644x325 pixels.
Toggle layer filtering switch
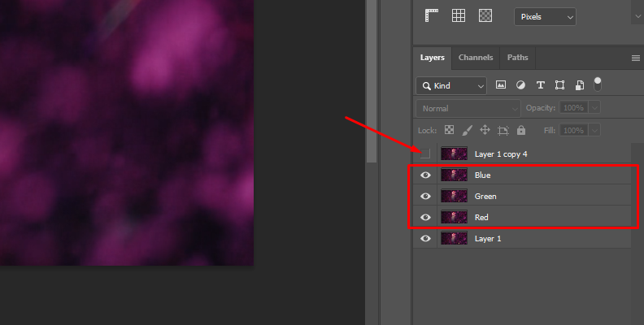click(x=598, y=84)
